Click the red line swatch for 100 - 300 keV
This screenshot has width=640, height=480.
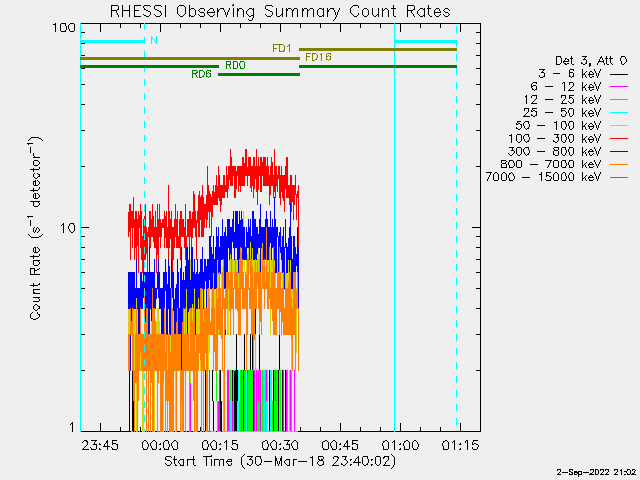pyautogui.click(x=619, y=139)
